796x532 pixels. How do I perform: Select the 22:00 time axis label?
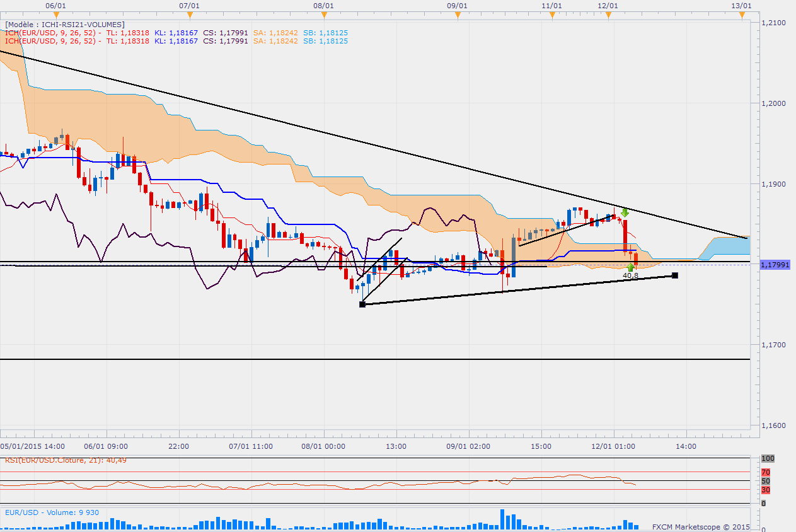pyautogui.click(x=179, y=446)
